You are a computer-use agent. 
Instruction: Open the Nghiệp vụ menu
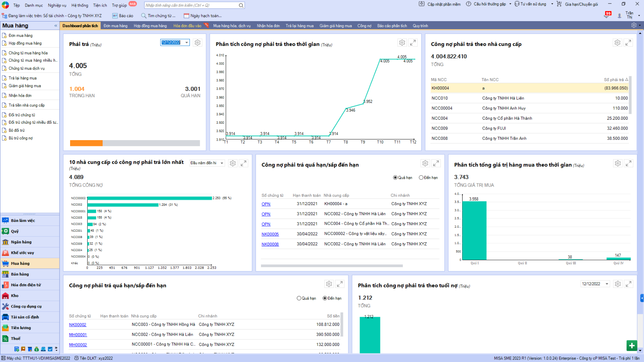(57, 5)
